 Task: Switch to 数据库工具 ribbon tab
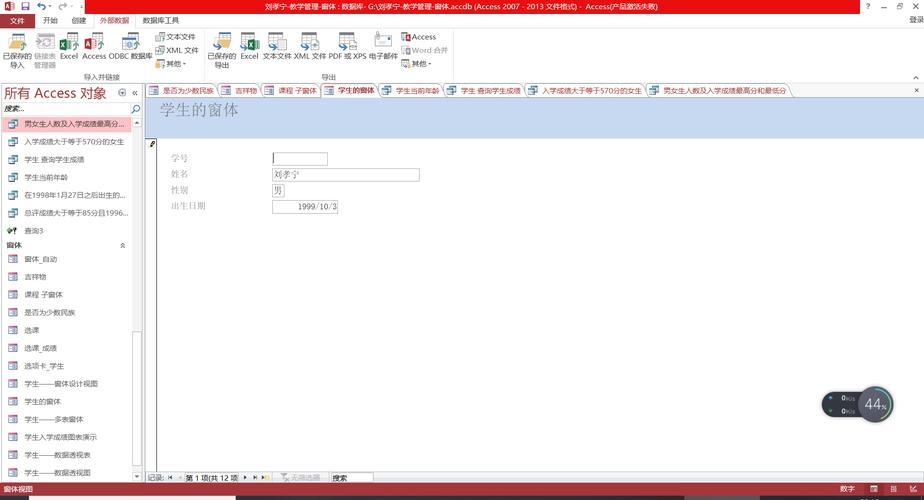[x=161, y=20]
